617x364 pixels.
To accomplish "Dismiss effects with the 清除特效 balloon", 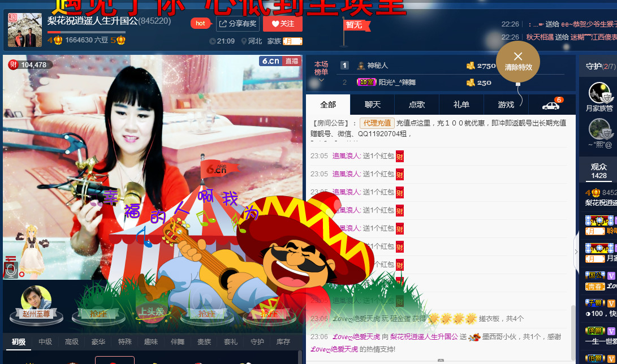I will coord(518,62).
